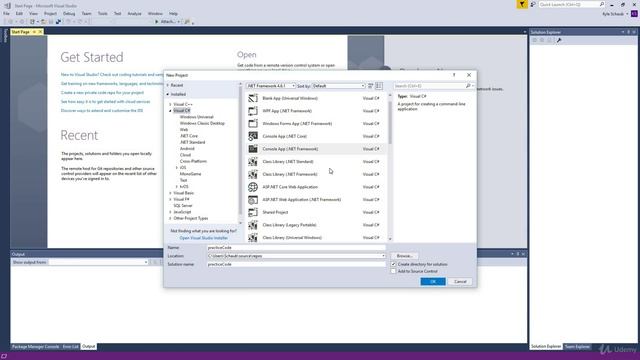The width and height of the screenshot is (640, 360).
Task: Click the feedback icon next to Quick Launch
Action: click(533, 4)
